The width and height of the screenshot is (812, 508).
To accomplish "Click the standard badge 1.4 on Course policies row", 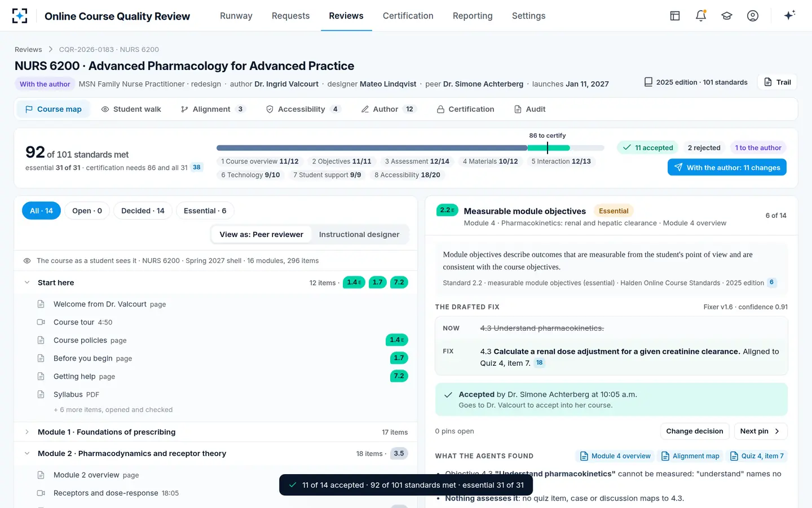I will [x=397, y=340].
